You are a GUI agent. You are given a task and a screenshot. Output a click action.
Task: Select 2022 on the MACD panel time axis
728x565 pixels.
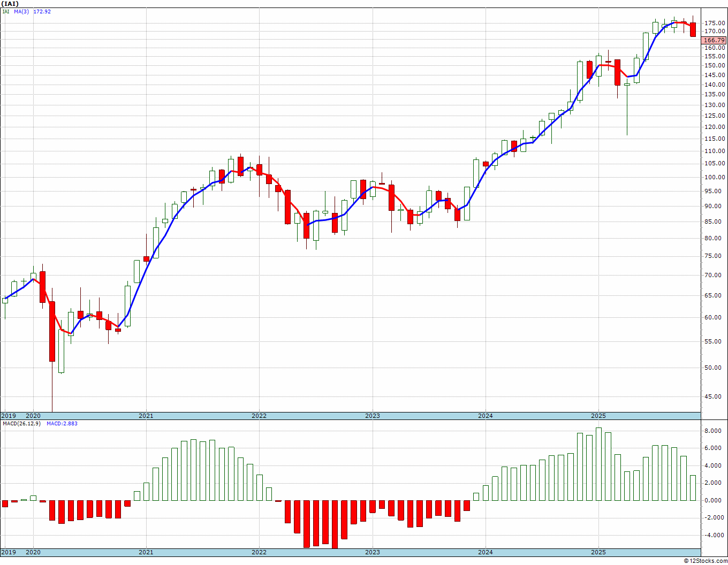point(259,552)
